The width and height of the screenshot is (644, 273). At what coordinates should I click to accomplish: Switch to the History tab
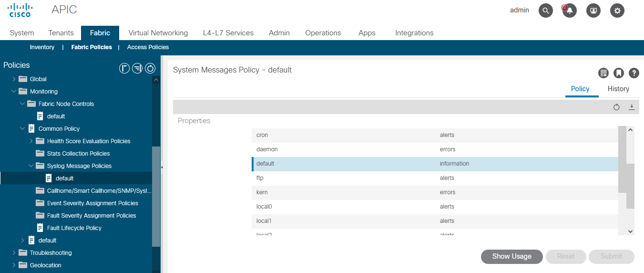(618, 89)
